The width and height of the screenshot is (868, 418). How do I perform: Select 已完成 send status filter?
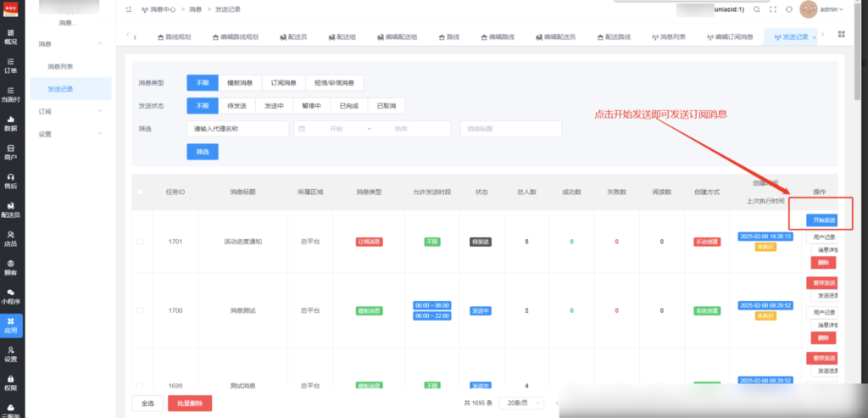coord(348,106)
